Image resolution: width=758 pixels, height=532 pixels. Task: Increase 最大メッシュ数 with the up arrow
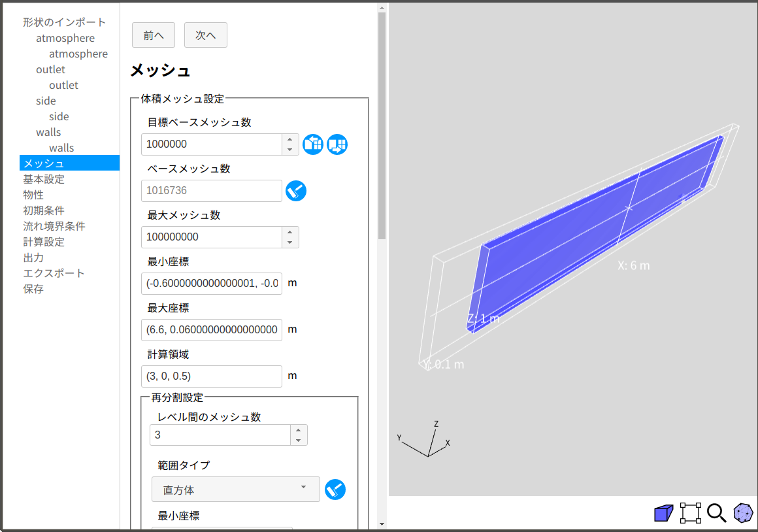click(290, 232)
